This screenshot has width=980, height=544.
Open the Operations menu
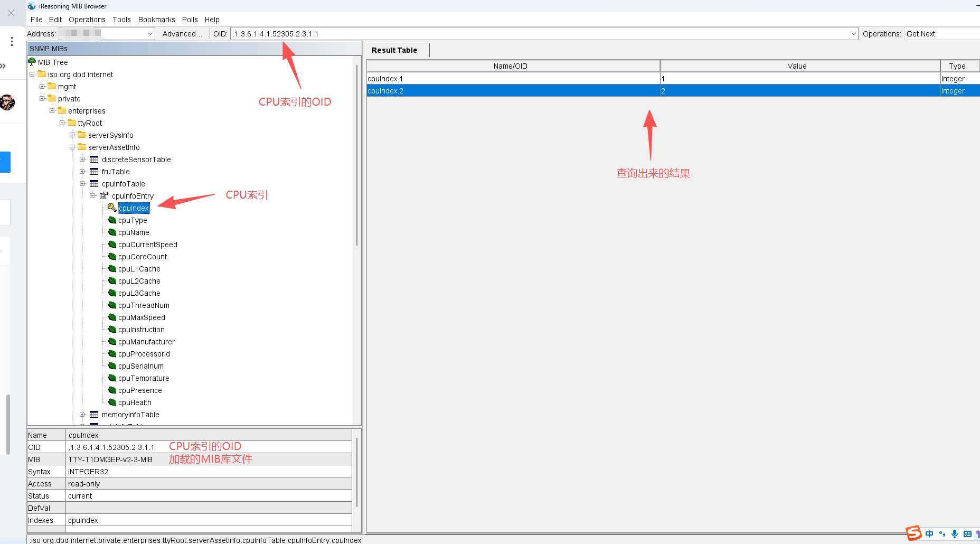click(x=87, y=20)
